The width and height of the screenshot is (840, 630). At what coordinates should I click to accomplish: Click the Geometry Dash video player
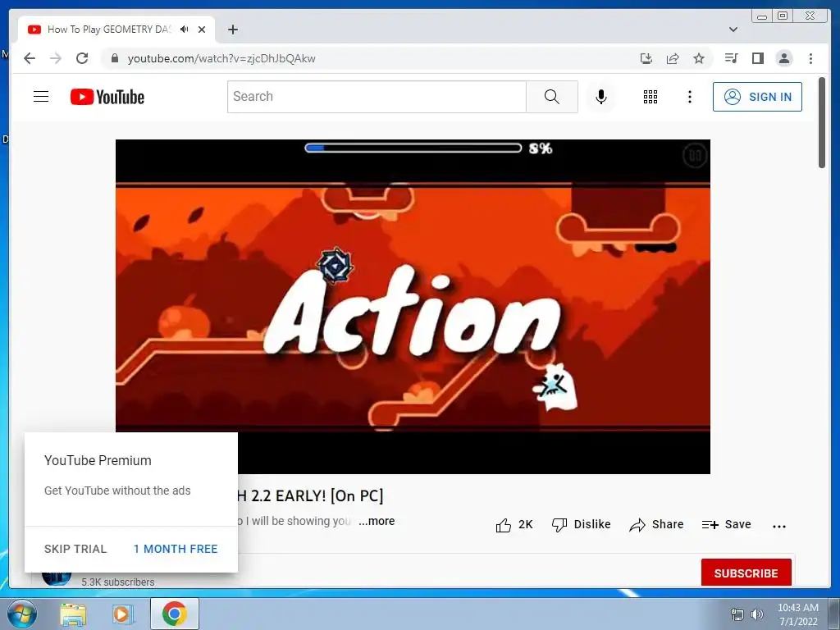[x=413, y=307]
